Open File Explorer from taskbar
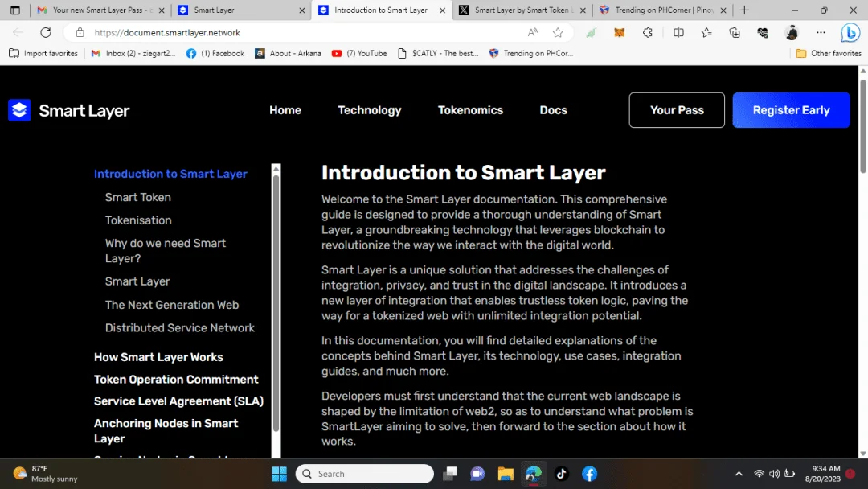Image resolution: width=868 pixels, height=489 pixels. click(506, 474)
